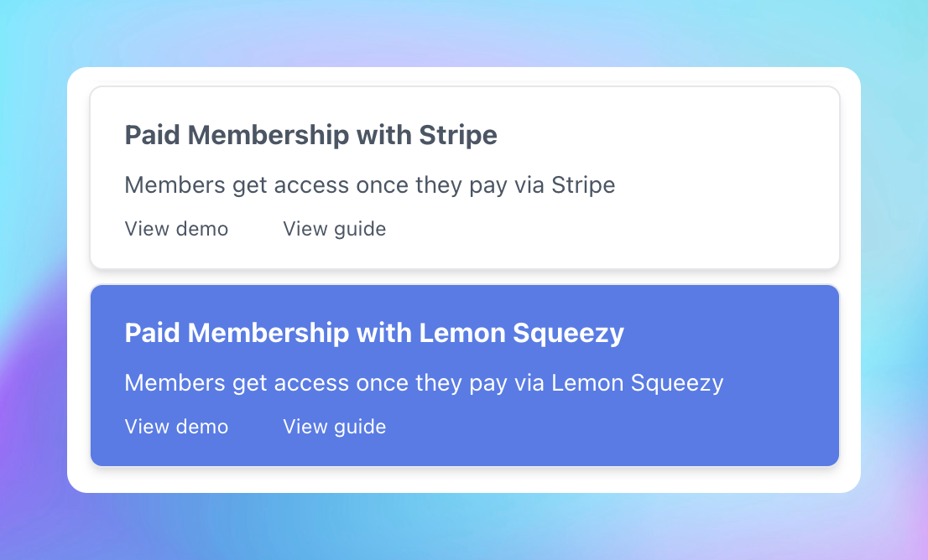Click View demo under Lemon Squeezy
Screen dimensions: 928x560
coord(176,427)
